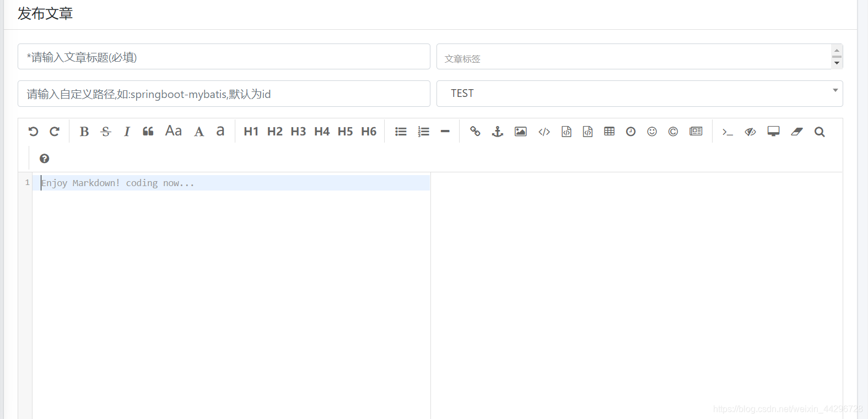Screen dimensions: 868x419
Task: Convert selection to uppercase
Action: [199, 132]
